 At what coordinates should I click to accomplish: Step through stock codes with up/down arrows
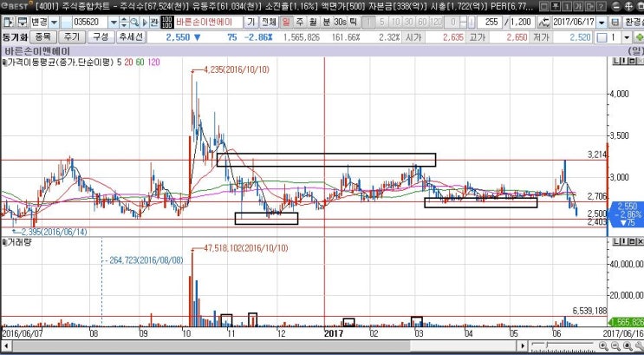pyautogui.click(x=124, y=22)
